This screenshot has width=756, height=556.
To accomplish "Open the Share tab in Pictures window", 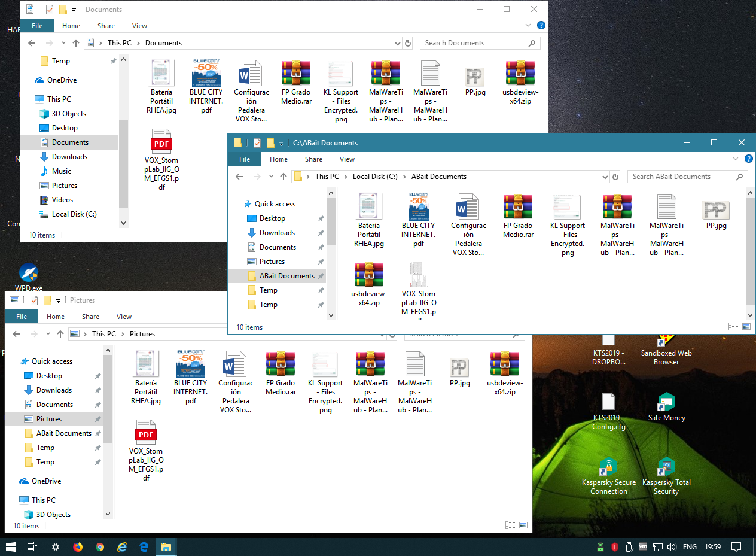I will [90, 317].
